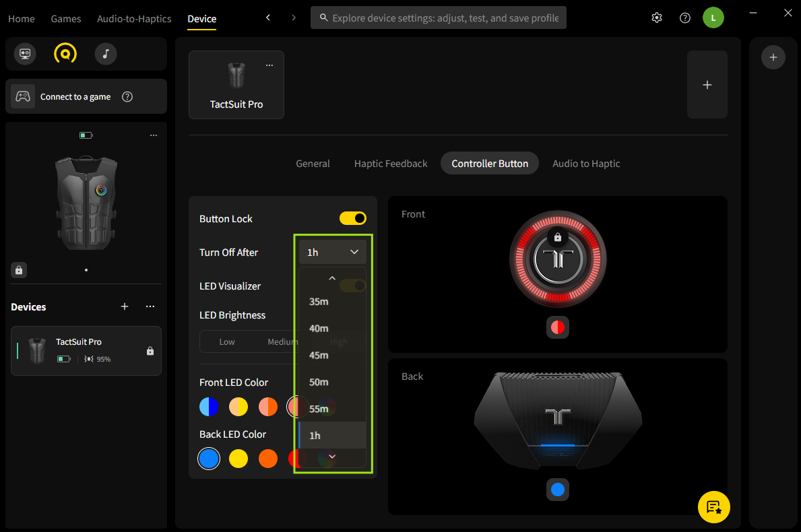Click the front controller ring image
The image size is (801, 532).
coord(557,259)
